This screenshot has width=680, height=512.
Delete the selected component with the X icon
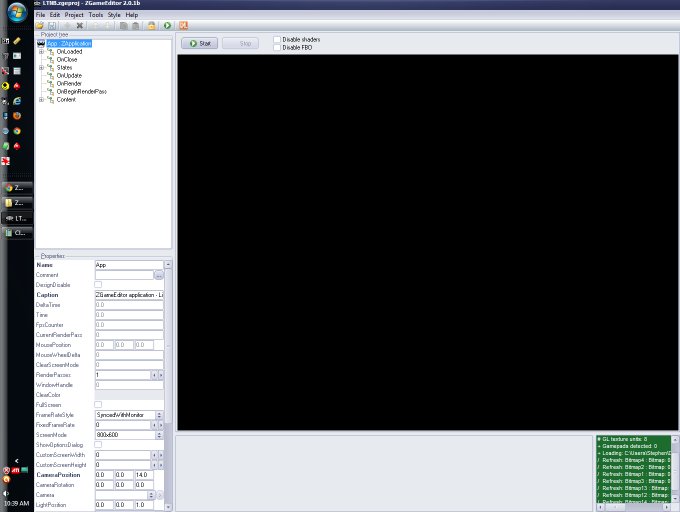point(79,26)
